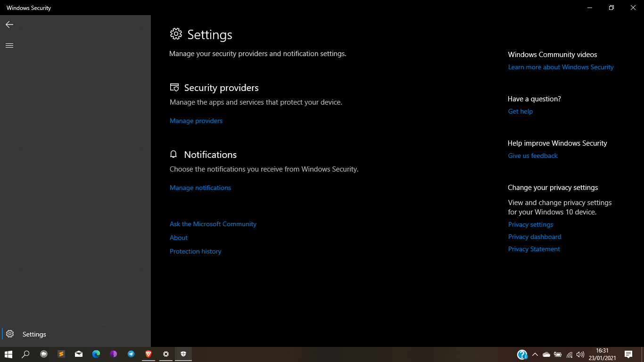The width and height of the screenshot is (644, 362).
Task: Open Get Help tray icon
Action: tap(522, 354)
